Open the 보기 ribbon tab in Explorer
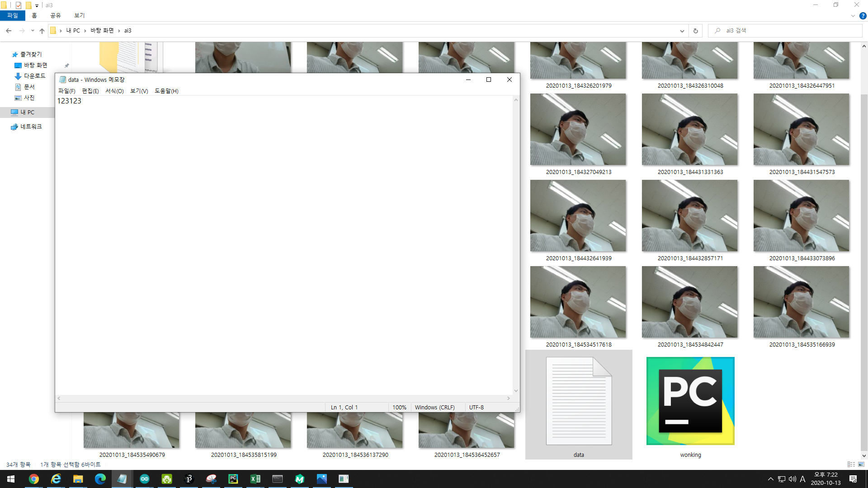Screen dimensions: 868x488 point(80,15)
